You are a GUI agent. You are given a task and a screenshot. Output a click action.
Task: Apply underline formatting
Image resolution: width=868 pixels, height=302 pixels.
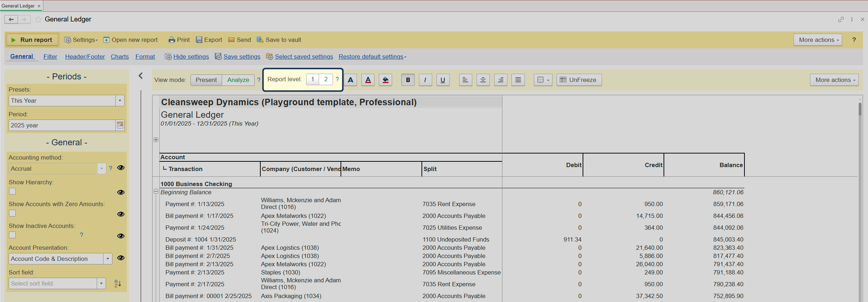click(443, 80)
